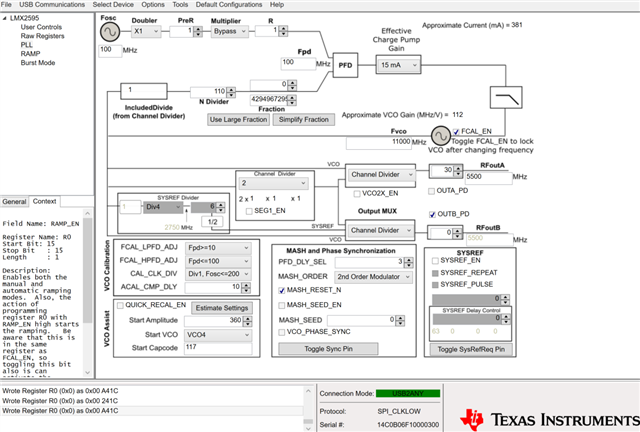640x432 pixels.
Task: Click Toggle SysRefReq Pin button
Action: click(x=471, y=350)
